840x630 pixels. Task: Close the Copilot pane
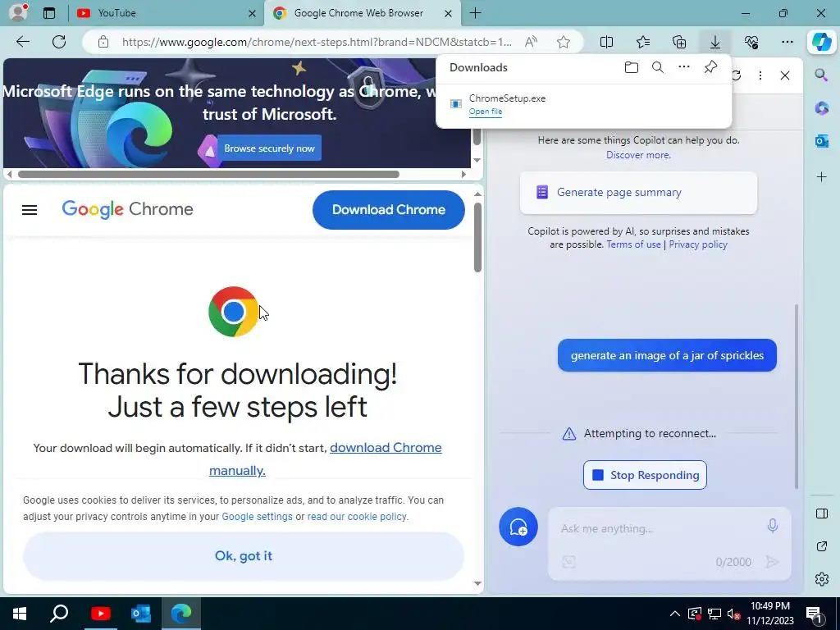click(x=785, y=75)
